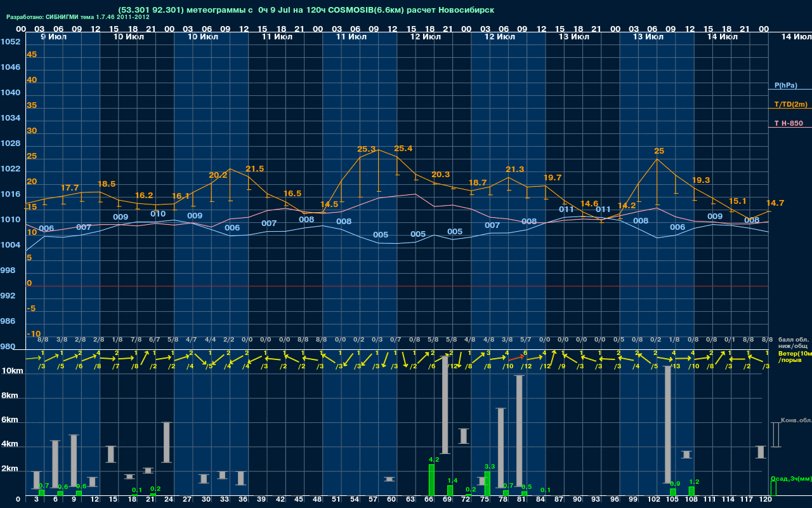Click the temperature value 20.2
Image resolution: width=812 pixels, height=508 pixels.
[x=218, y=175]
